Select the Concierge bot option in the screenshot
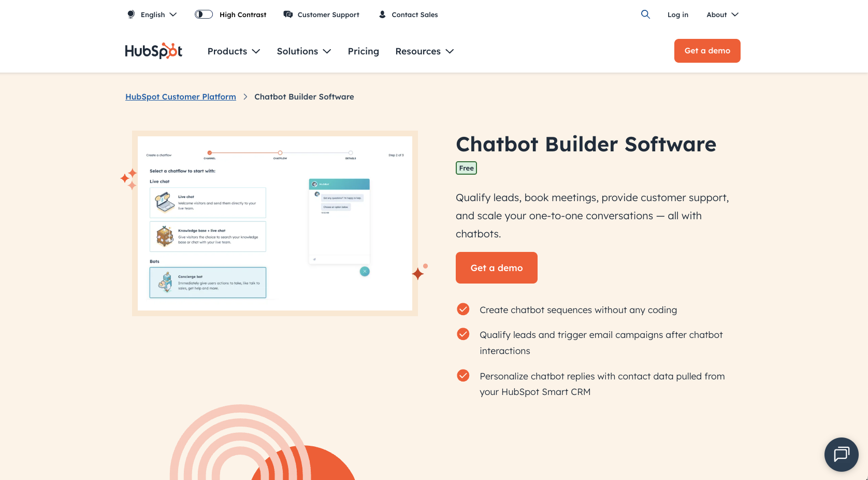The image size is (868, 480). (207, 283)
